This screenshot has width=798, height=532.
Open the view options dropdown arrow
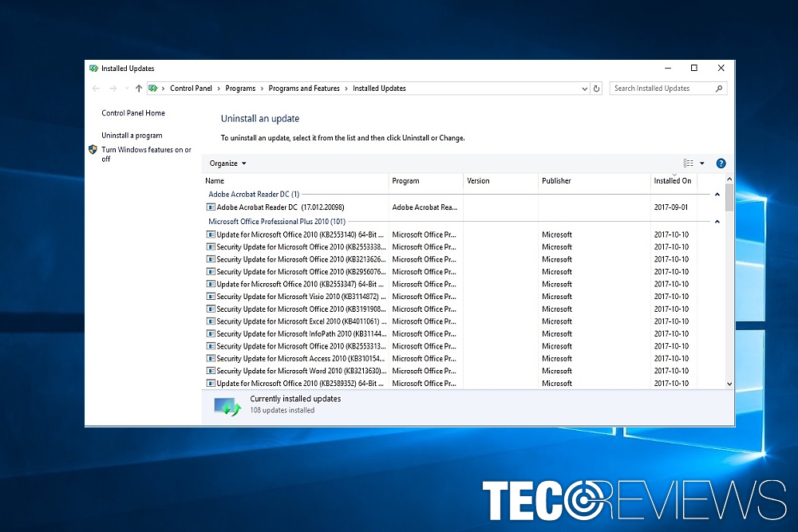(x=701, y=164)
